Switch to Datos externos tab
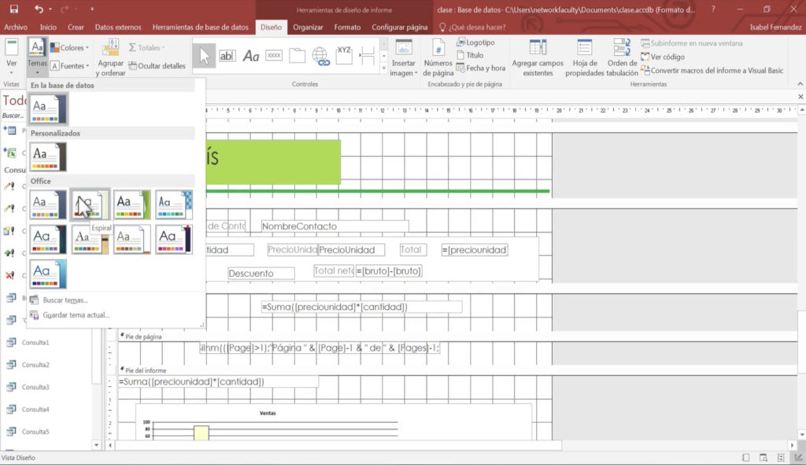Screen dimensions: 806x465 point(118,27)
